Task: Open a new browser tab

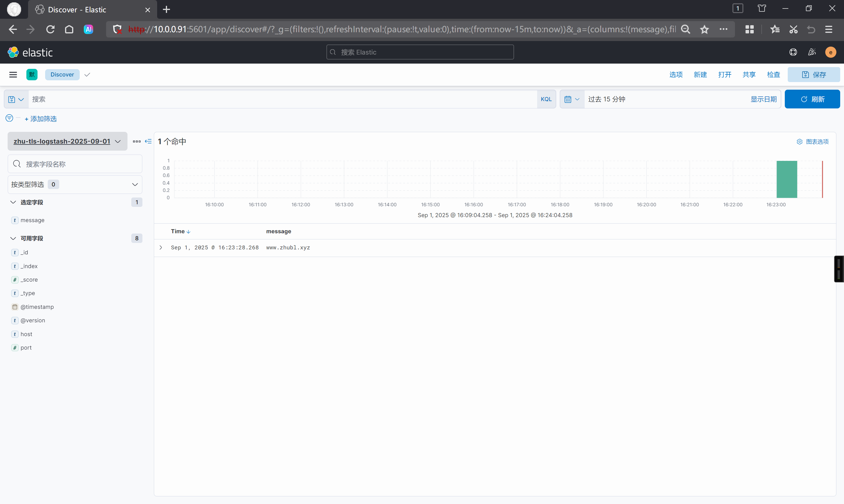Action: click(166, 9)
